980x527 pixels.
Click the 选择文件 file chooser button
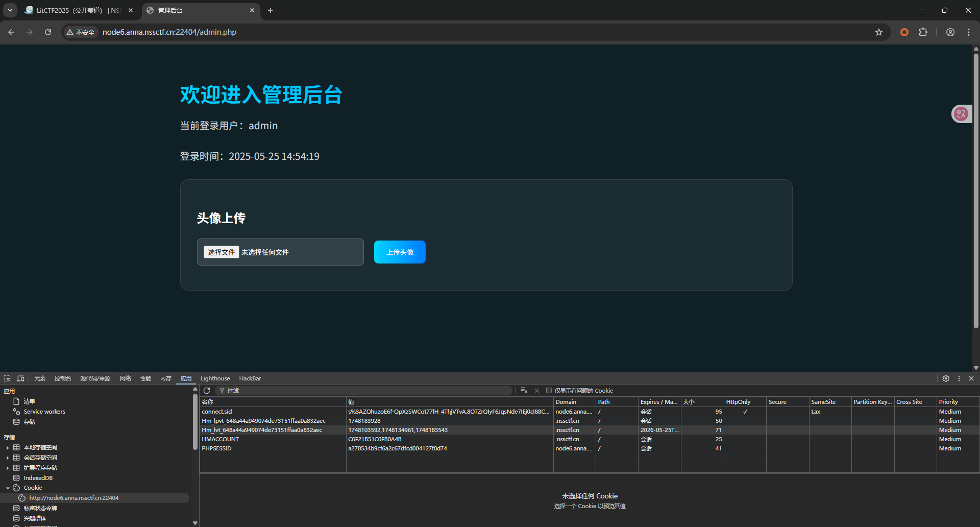coord(221,252)
